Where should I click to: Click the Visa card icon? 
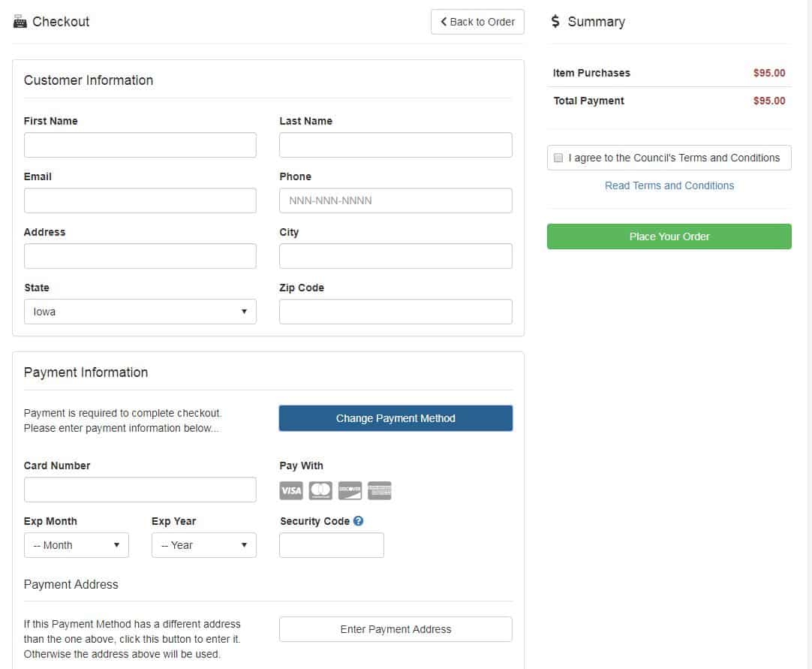pos(291,490)
